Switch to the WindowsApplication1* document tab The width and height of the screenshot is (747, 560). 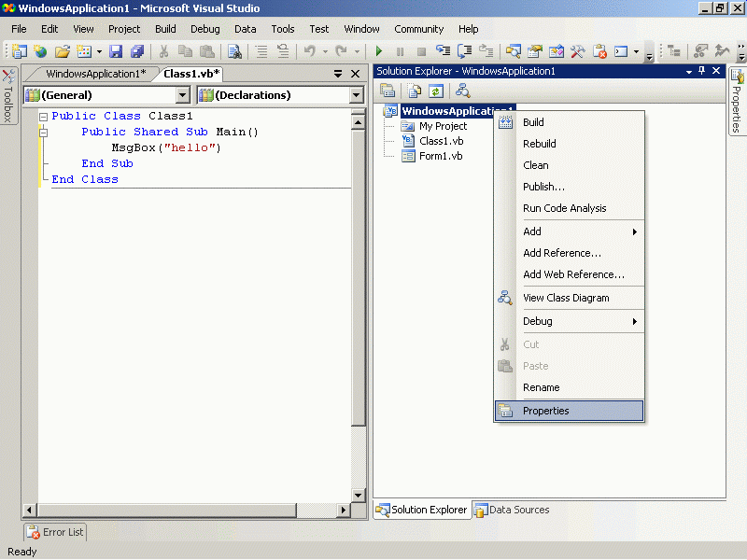[x=95, y=74]
